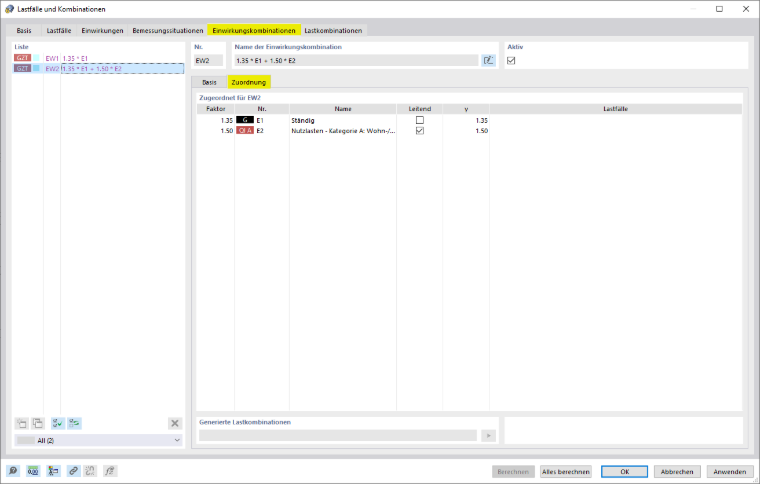Click the factor 1.50 cell in E2 row
Screen dimensions: 760x484
tap(216, 131)
